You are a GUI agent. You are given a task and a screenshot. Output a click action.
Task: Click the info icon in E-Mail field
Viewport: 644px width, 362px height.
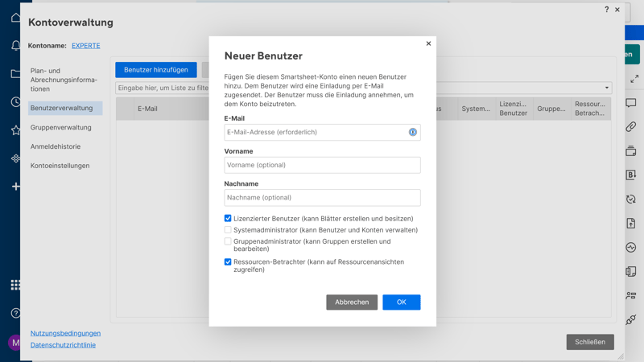(x=413, y=132)
